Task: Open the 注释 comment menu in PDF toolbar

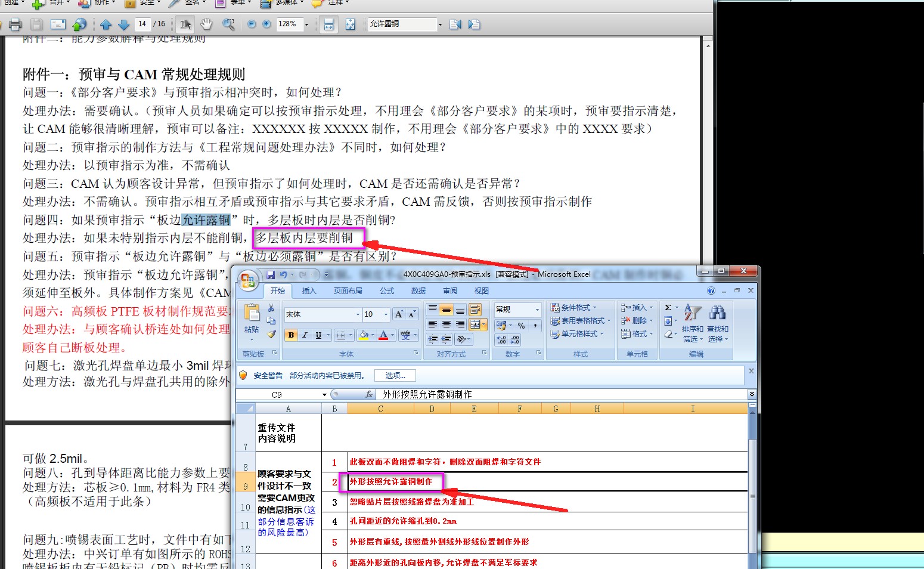Action: coord(331,3)
